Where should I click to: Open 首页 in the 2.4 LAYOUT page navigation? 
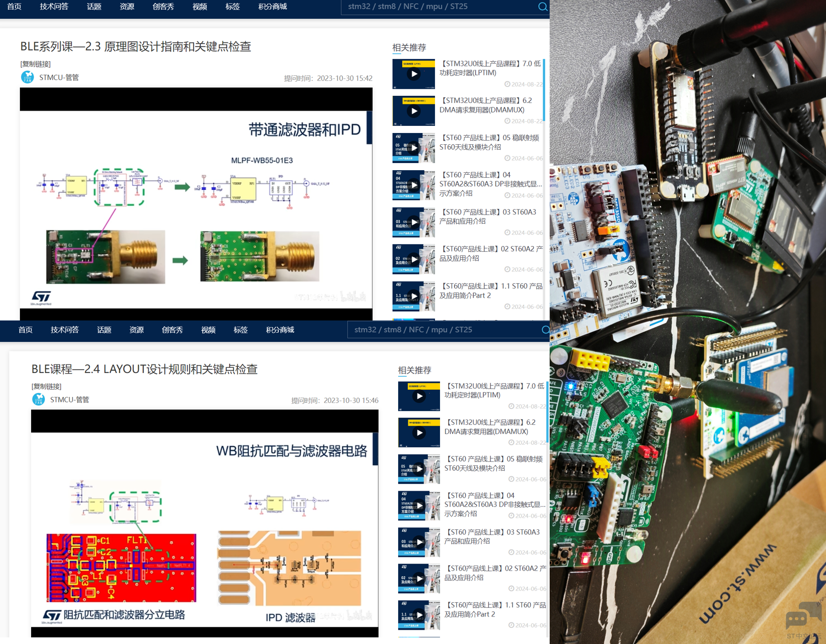point(25,330)
